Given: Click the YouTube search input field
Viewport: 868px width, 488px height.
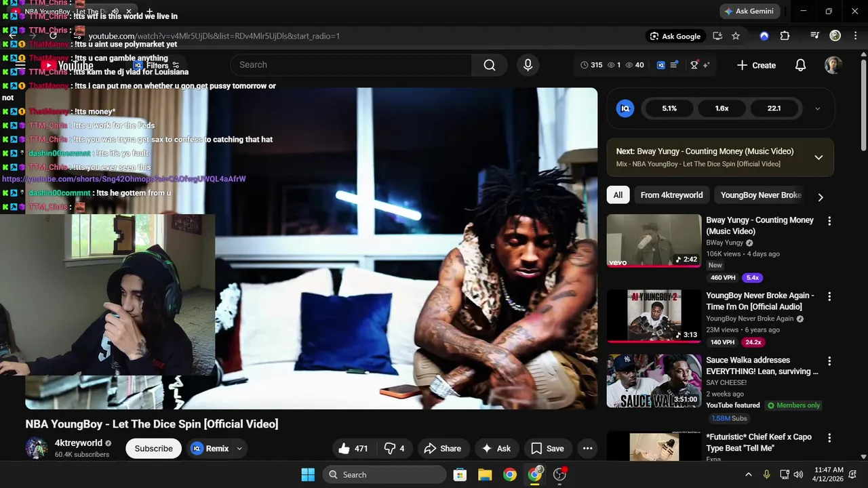Looking at the screenshot, I should coord(351,65).
